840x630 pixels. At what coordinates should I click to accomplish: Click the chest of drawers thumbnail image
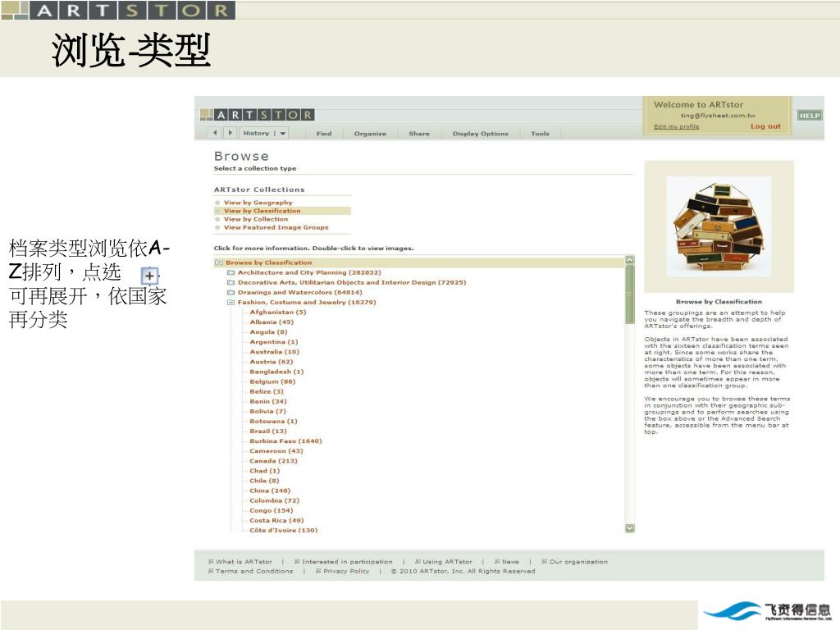click(719, 226)
